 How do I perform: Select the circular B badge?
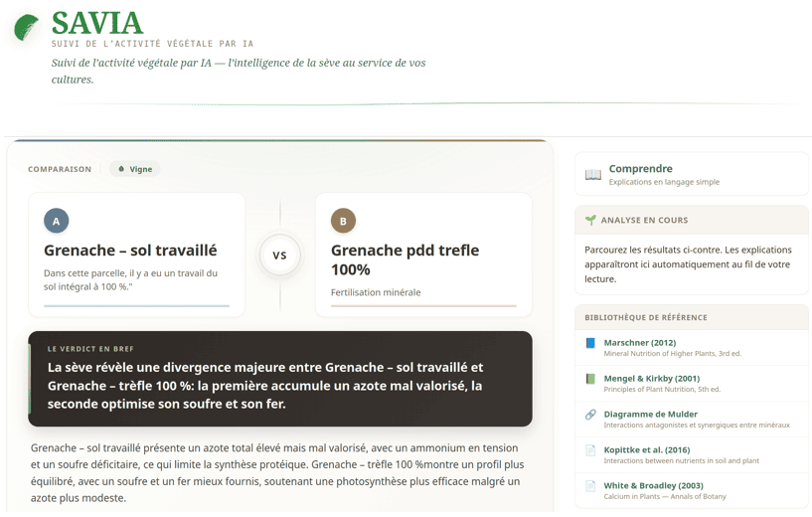(343, 221)
